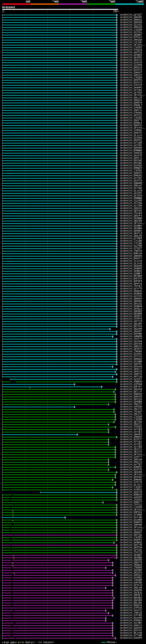Open hit UniRef100_Q9AVR0
This screenshot has height=644, width=146.
point(131,17)
